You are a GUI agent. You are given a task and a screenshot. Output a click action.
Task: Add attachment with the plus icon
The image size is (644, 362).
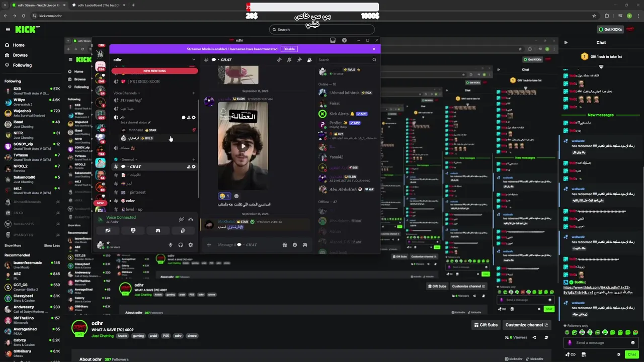point(209,245)
